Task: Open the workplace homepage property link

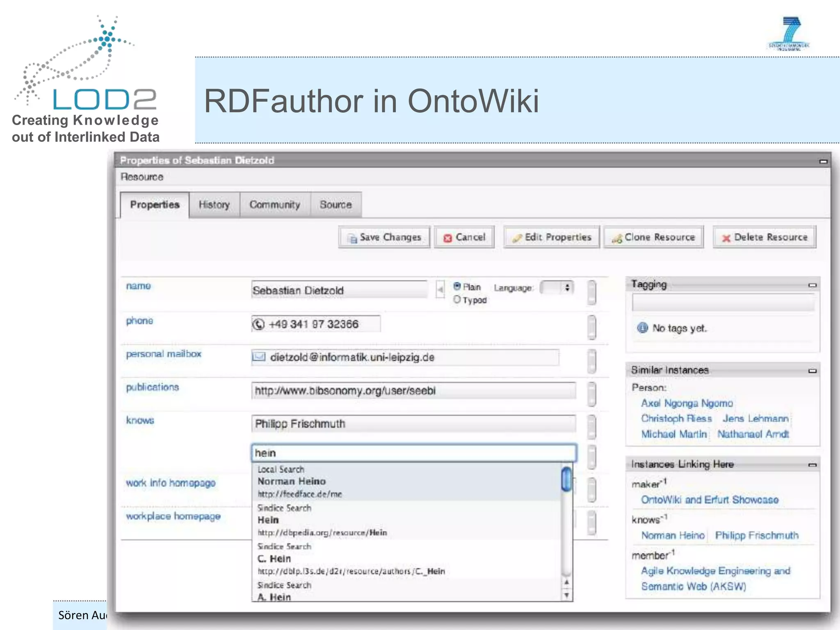Action: 173,516
